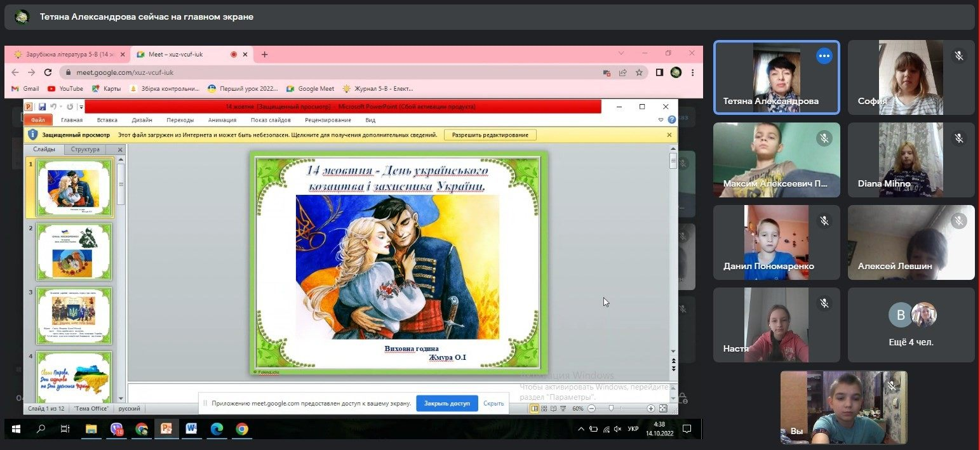Select the Анимация ribbon tab
The width and height of the screenshot is (980, 450).
click(222, 120)
